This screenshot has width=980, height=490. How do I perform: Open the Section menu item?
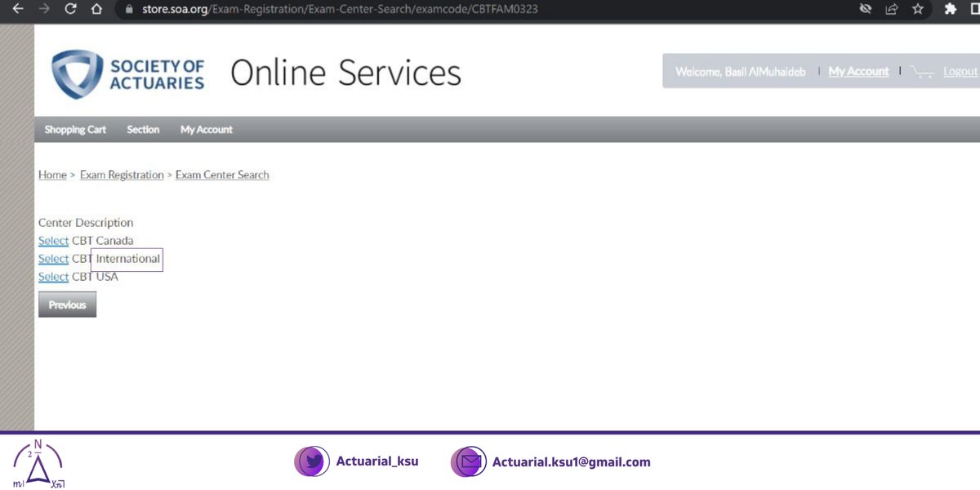[143, 130]
